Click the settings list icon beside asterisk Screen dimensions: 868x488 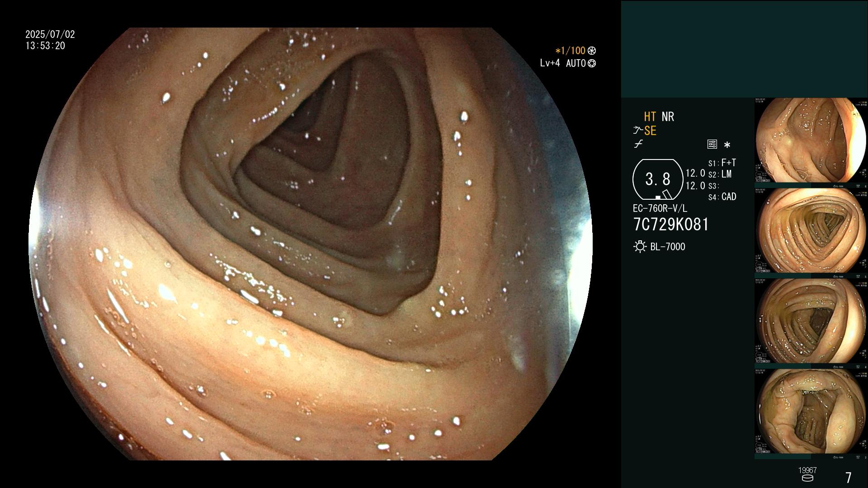712,144
